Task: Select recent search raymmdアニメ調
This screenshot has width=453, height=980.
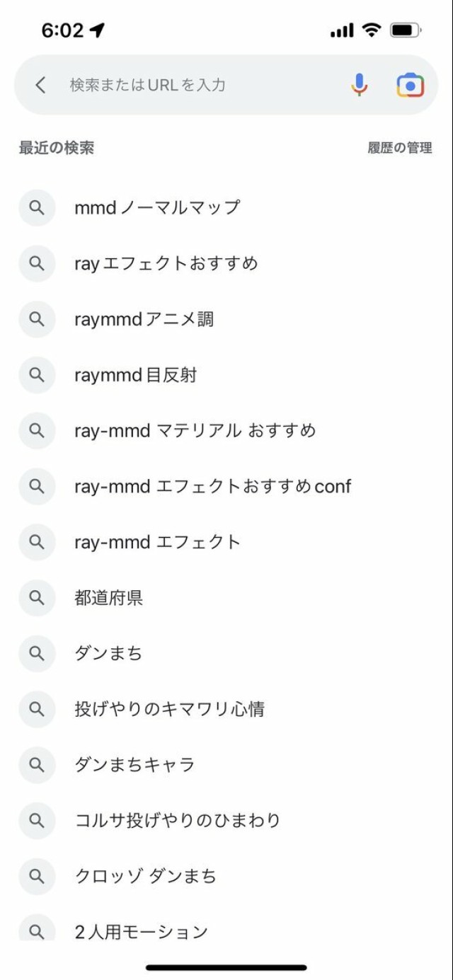Action: [144, 319]
